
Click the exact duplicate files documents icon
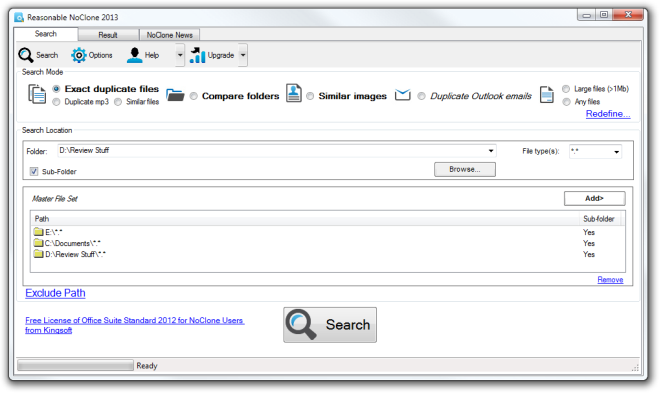pyautogui.click(x=37, y=94)
